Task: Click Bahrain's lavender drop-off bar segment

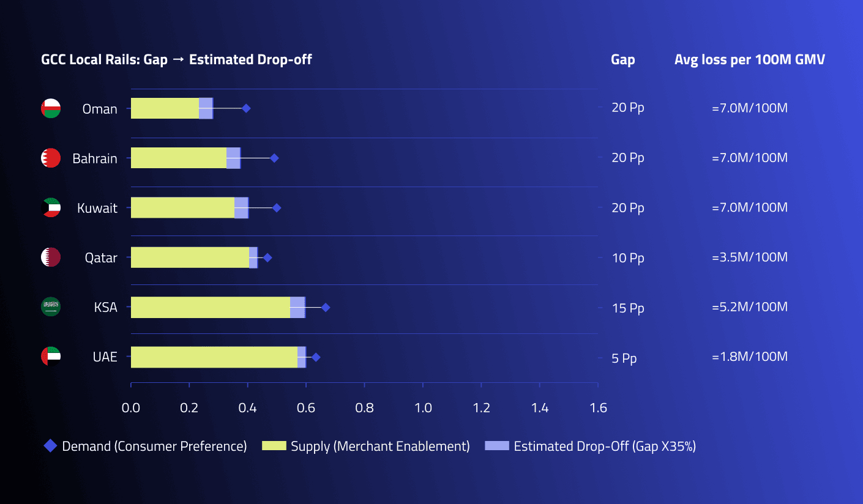Action: tap(233, 158)
